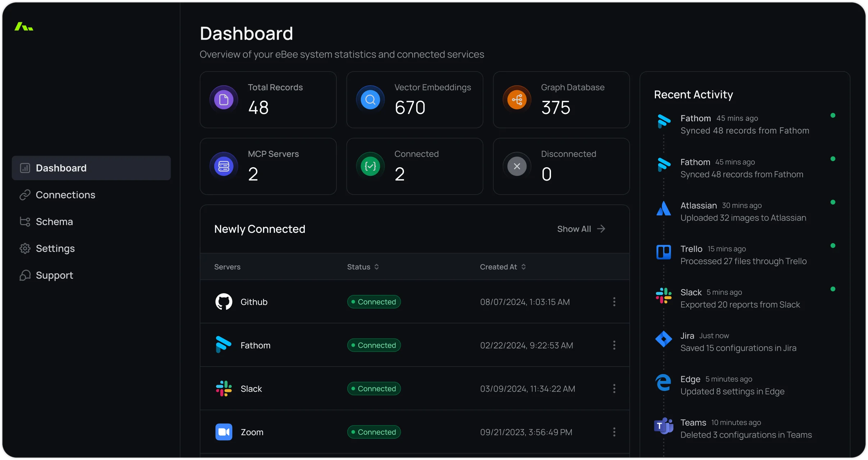Click the Graph Database value 375
Image resolution: width=868 pixels, height=460 pixels.
[x=556, y=108]
